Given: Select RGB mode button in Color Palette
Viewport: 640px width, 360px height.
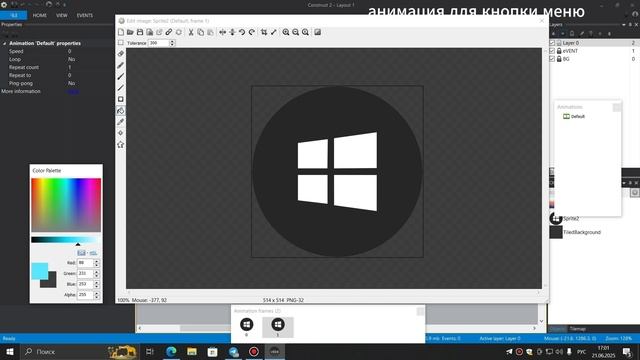Looking at the screenshot, I should [81, 253].
